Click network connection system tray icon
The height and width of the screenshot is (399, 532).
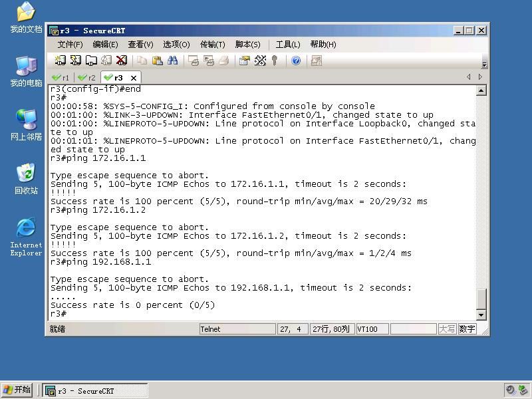(x=523, y=390)
